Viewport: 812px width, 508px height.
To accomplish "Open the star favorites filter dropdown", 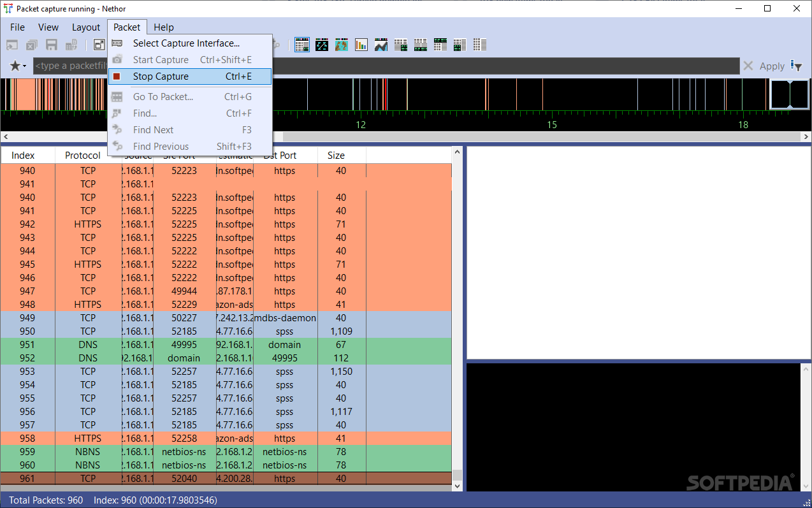I will pos(18,66).
